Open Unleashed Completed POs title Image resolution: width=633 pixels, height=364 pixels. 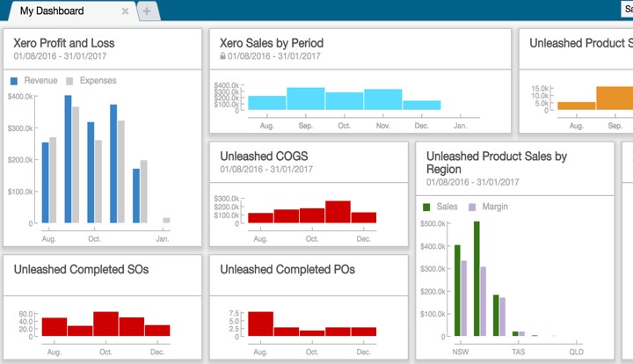[287, 269]
